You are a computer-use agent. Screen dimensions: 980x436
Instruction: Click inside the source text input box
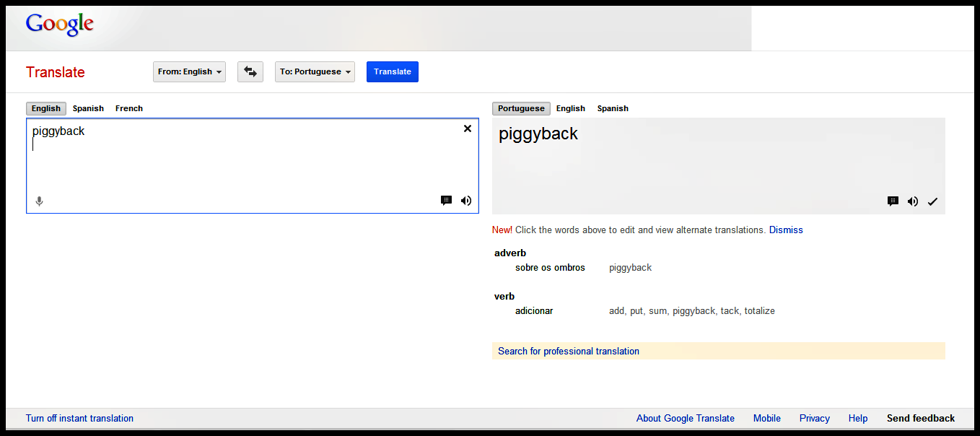tap(253, 166)
